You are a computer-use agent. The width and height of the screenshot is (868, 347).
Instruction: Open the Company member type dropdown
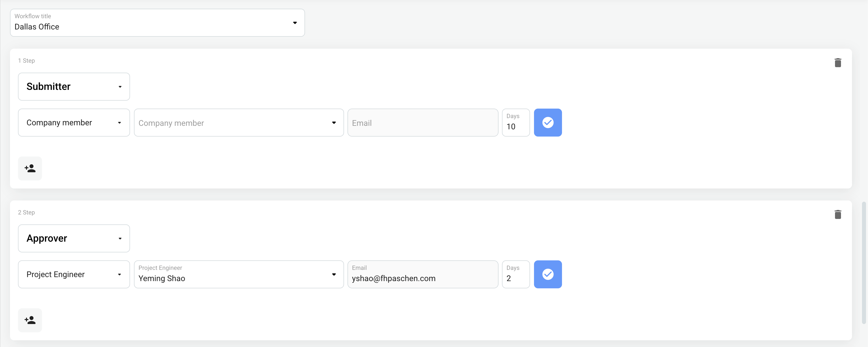click(74, 123)
